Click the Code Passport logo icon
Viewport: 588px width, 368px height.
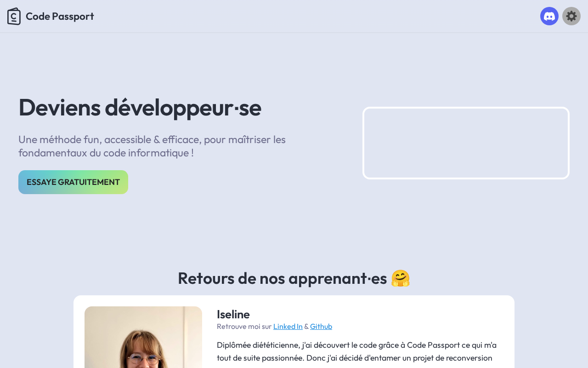point(14,16)
